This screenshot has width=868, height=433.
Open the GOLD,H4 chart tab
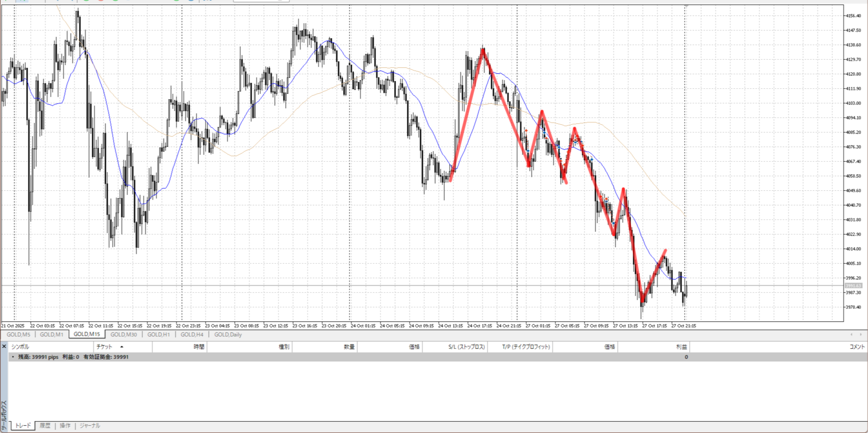(x=192, y=335)
